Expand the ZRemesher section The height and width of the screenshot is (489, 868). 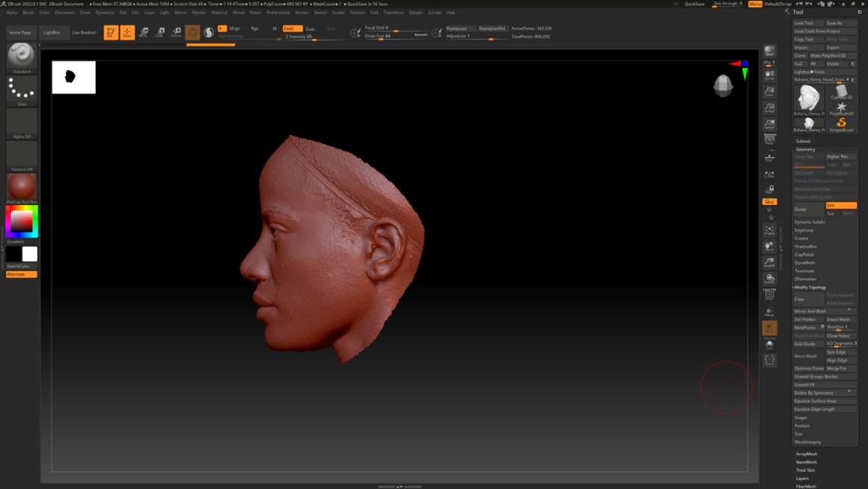click(x=805, y=279)
